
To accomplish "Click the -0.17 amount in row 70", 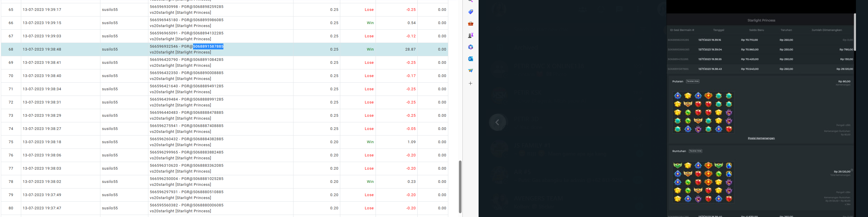I will tap(411, 76).
